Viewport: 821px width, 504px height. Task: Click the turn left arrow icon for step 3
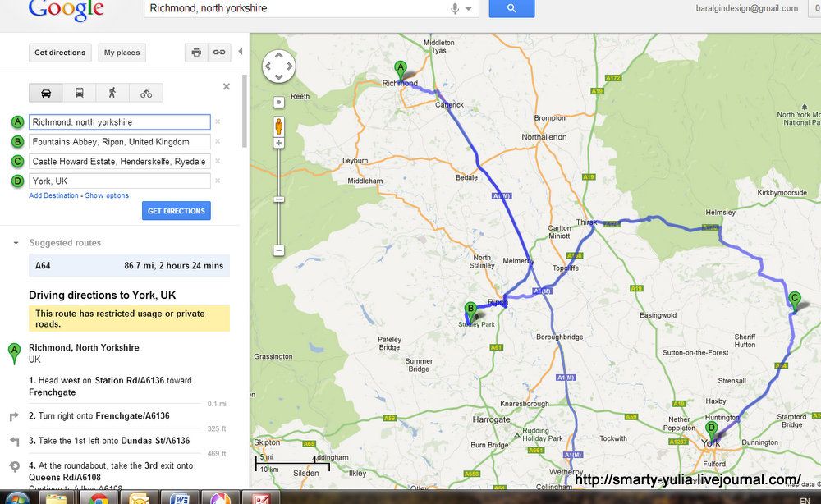click(x=14, y=441)
